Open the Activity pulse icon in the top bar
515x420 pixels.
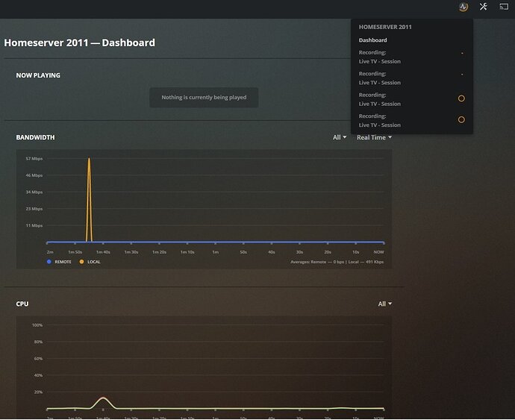463,7
